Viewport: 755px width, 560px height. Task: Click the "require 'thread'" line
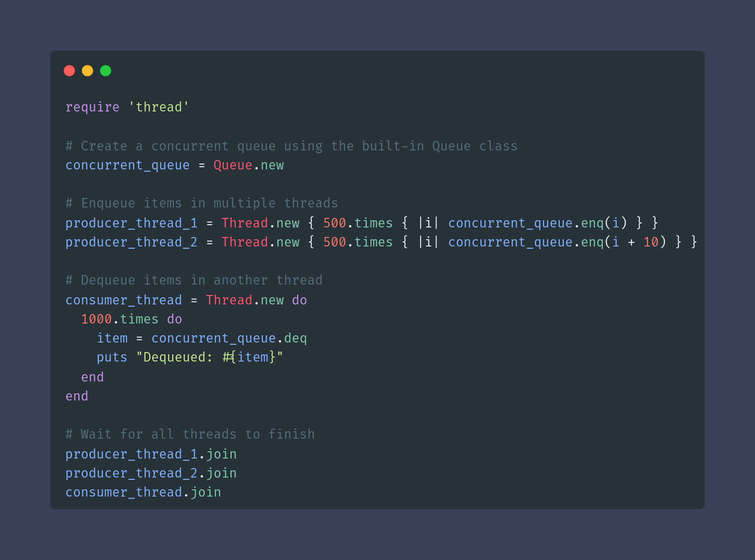pos(127,107)
